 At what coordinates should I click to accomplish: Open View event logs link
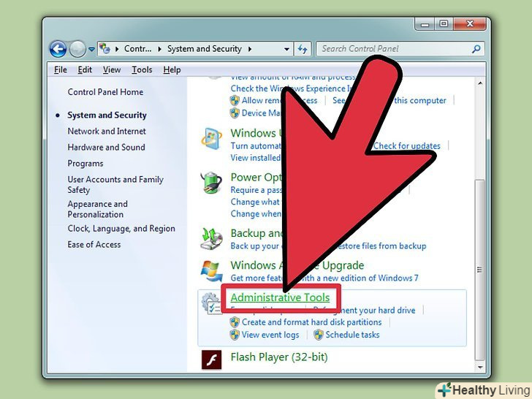(270, 335)
